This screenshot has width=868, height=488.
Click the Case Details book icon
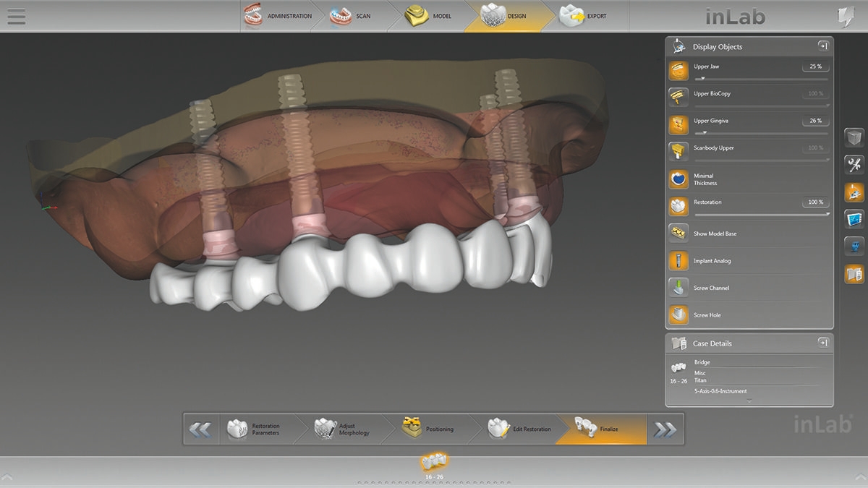click(678, 343)
